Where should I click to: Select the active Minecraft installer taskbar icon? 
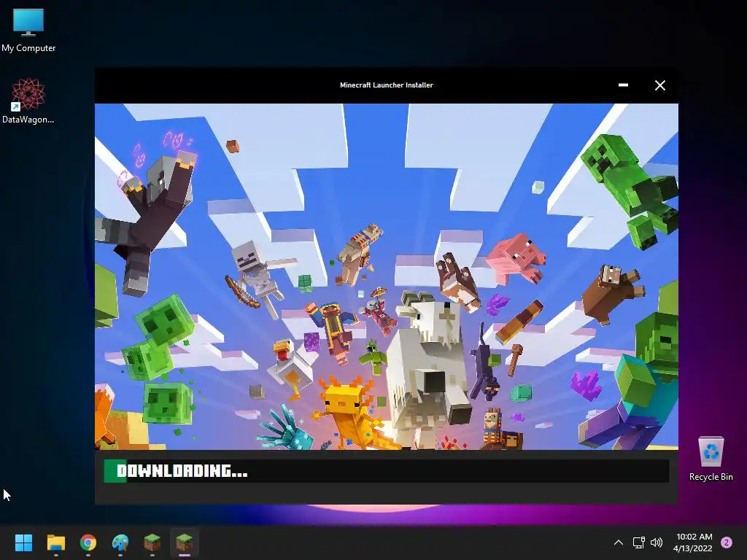coord(185,542)
